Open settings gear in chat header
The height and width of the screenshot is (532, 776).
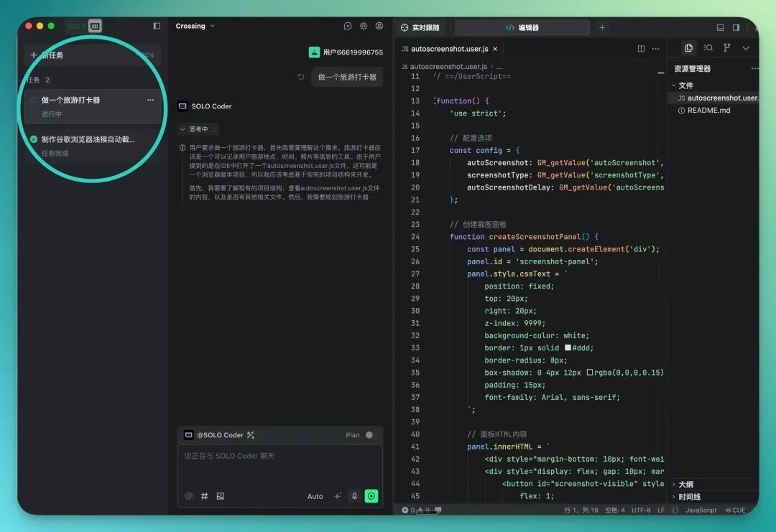pos(364,26)
